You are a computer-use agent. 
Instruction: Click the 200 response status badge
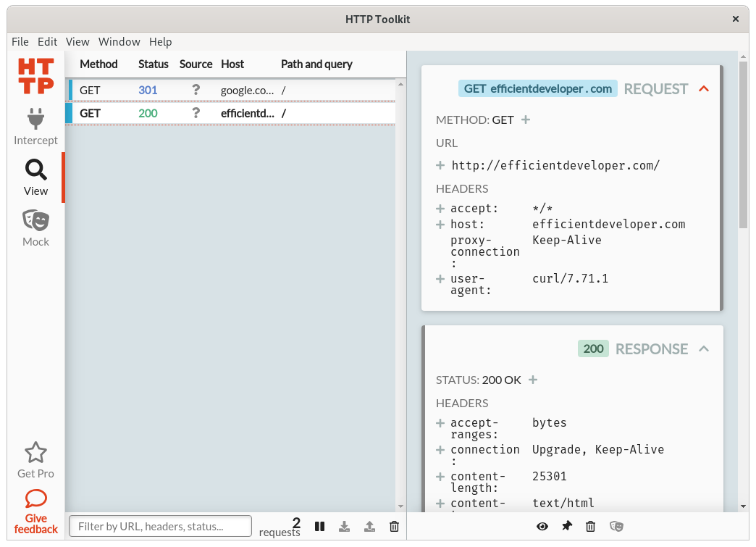[x=594, y=348]
